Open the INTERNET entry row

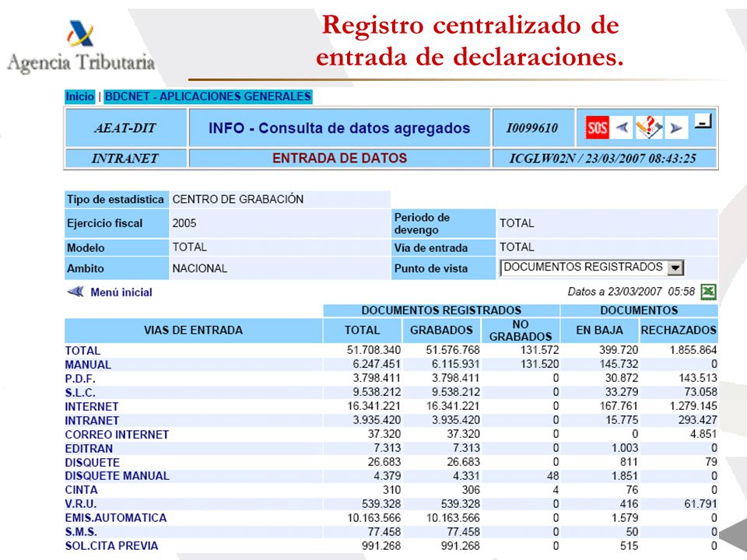92,407
